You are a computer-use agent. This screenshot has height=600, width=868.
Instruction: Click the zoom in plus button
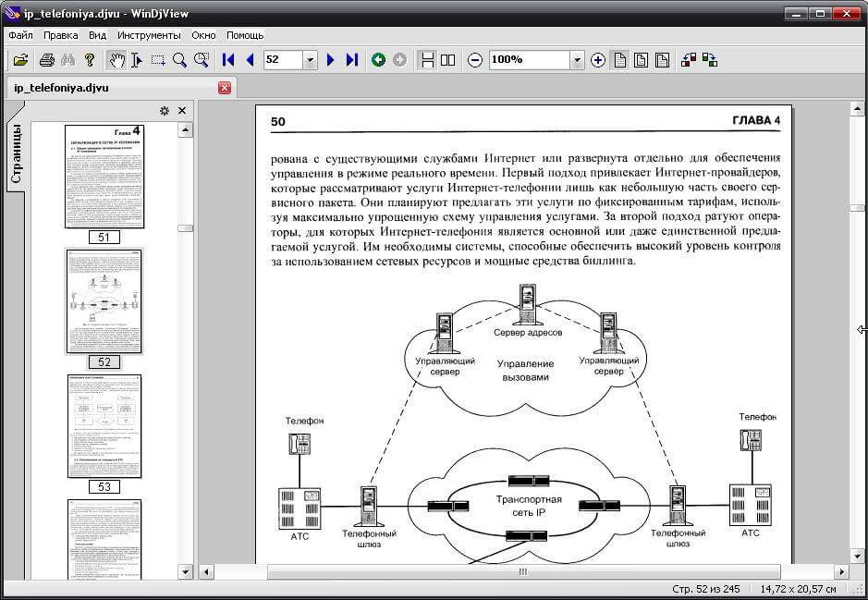tap(598, 60)
